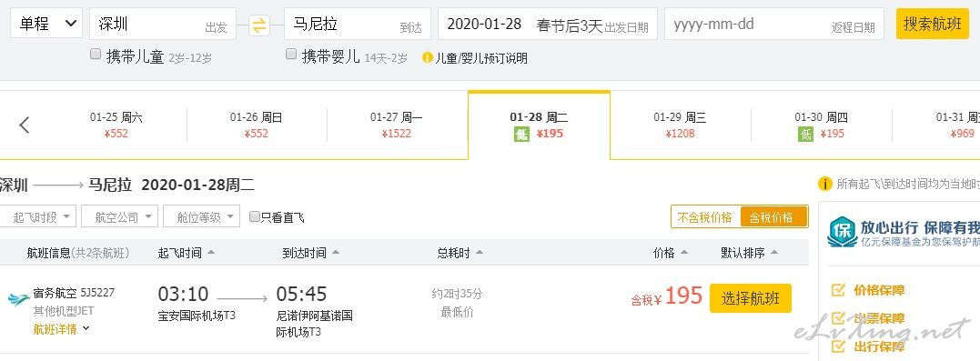
Task: Click the price sort arrow icon
Action: click(x=683, y=253)
